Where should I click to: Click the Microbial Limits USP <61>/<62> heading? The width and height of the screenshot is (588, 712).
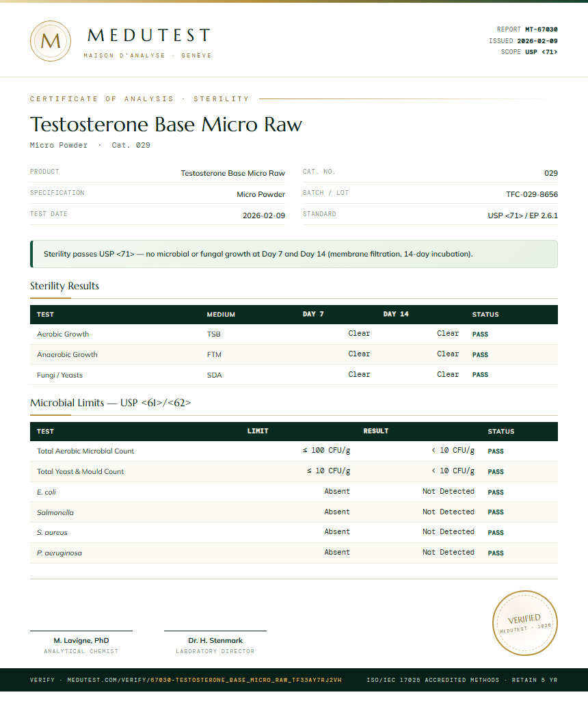(110, 403)
